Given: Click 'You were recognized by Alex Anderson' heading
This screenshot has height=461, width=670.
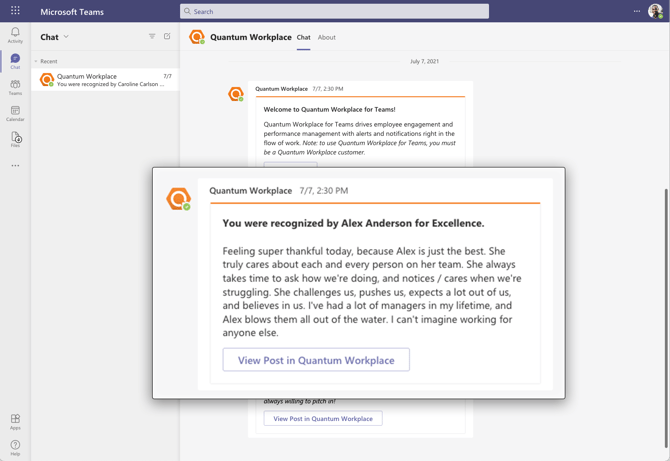Looking at the screenshot, I should click(353, 223).
